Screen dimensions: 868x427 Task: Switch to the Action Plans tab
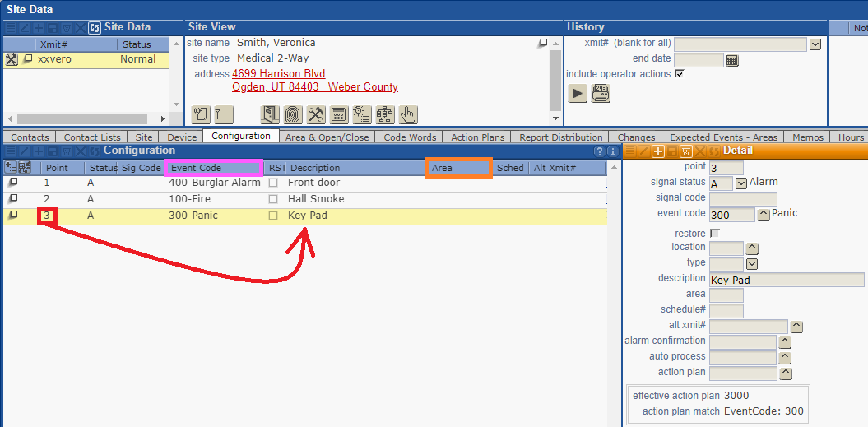477,137
